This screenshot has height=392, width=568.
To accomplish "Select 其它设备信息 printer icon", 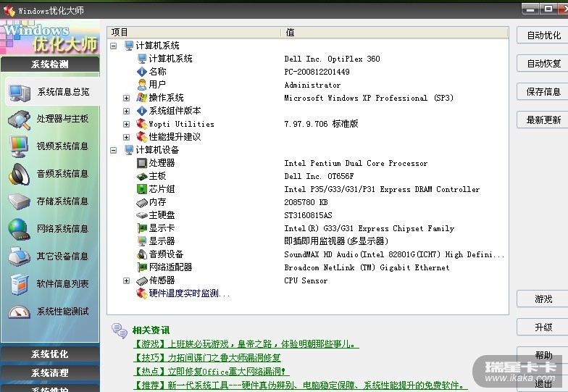I will pos(19,257).
